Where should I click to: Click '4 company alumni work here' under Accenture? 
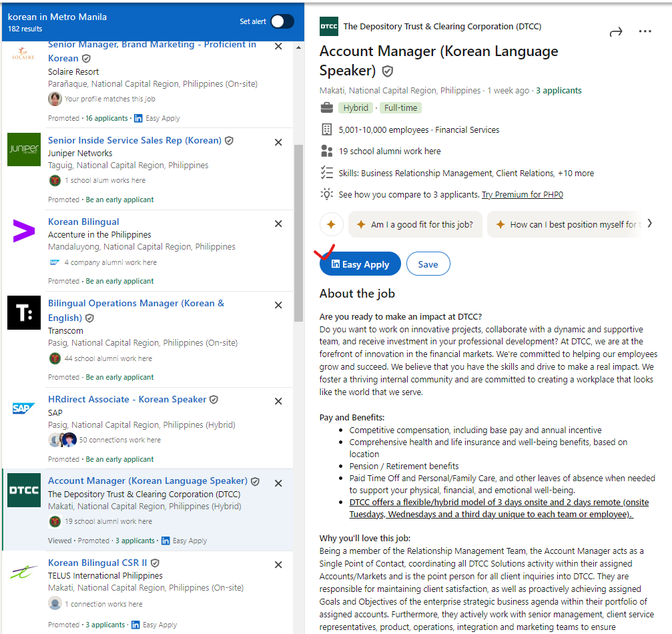point(111,262)
